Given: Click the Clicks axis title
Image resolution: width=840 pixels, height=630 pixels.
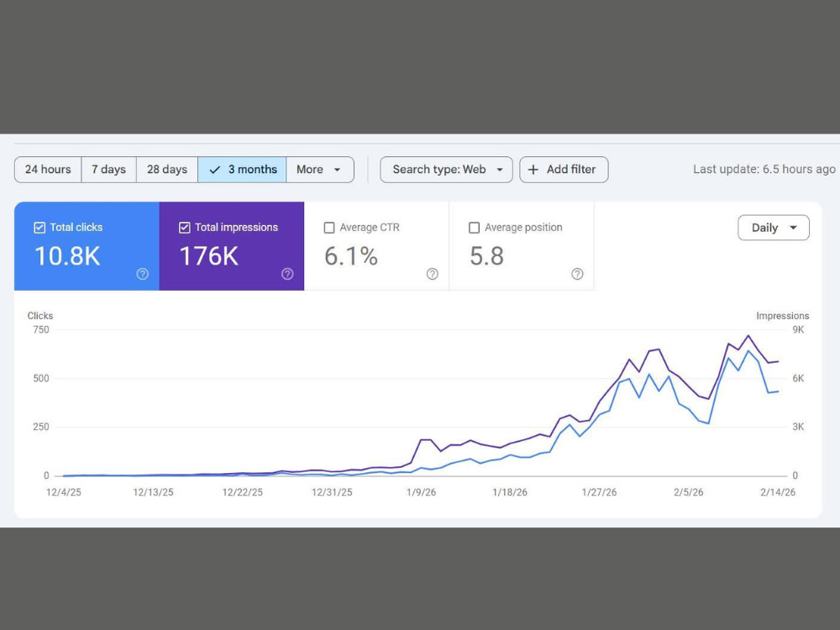Looking at the screenshot, I should coord(40,316).
